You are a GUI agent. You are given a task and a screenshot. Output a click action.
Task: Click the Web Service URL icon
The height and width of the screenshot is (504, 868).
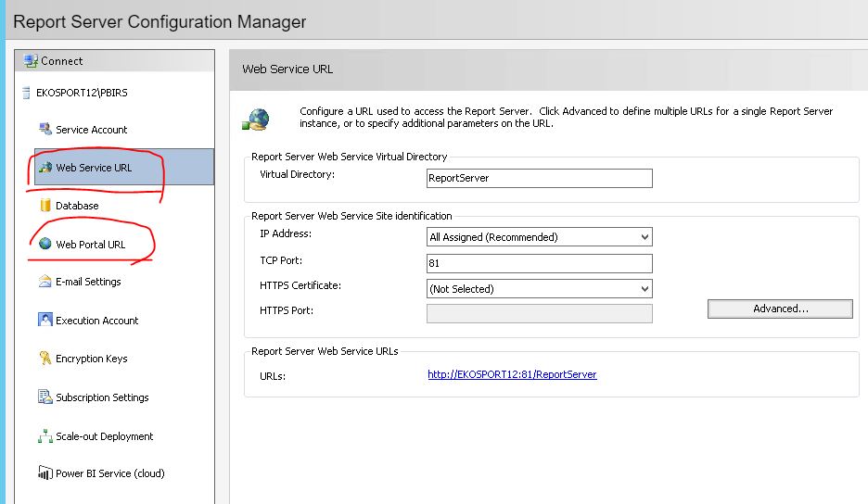coord(45,167)
